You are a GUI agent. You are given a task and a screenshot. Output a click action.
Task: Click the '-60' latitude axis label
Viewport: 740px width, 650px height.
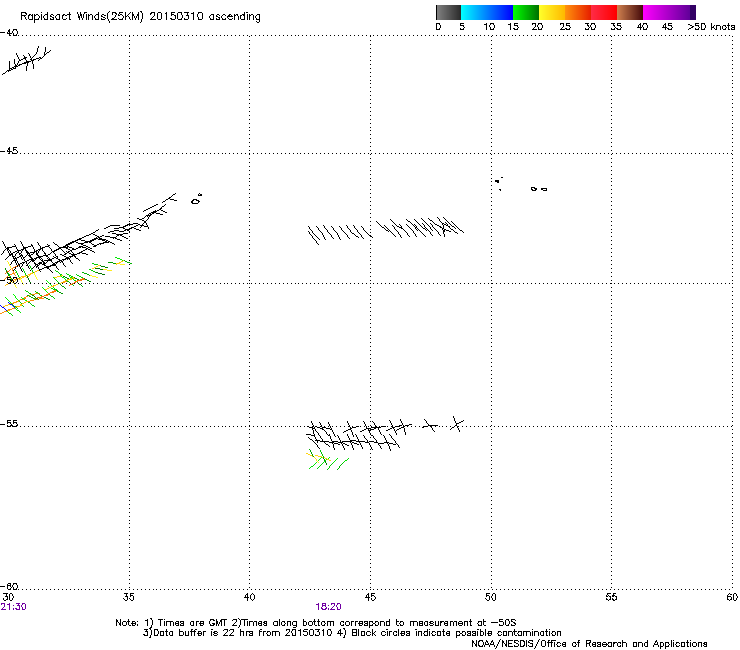click(9, 586)
